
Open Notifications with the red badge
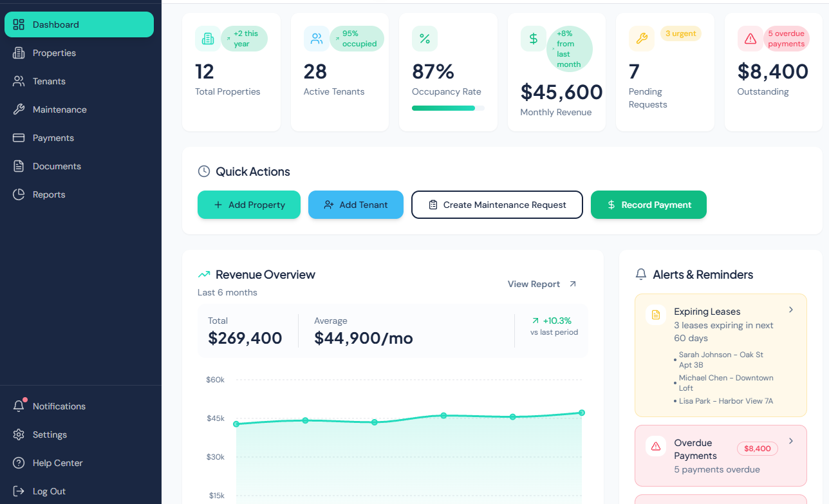tap(59, 406)
